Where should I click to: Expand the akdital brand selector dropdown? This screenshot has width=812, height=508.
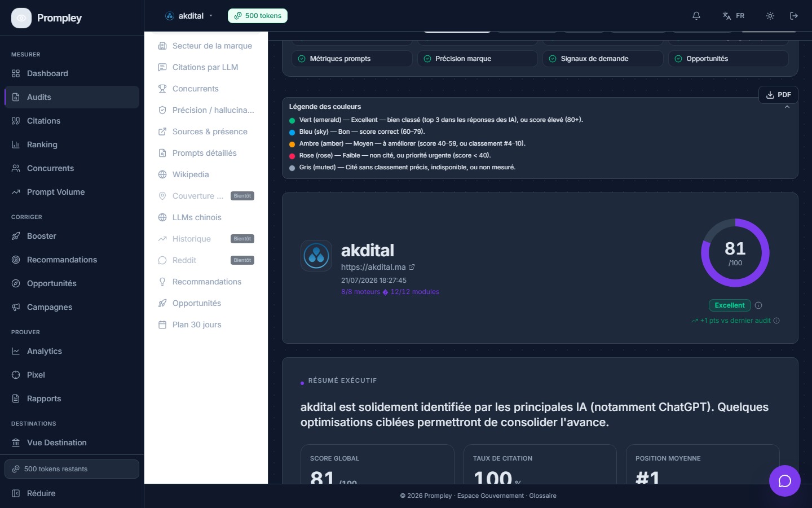click(x=189, y=16)
